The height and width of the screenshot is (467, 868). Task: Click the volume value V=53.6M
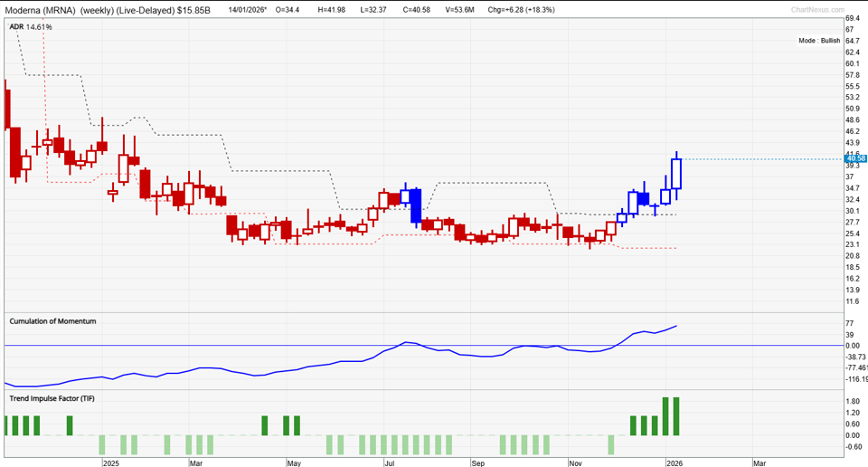459,10
